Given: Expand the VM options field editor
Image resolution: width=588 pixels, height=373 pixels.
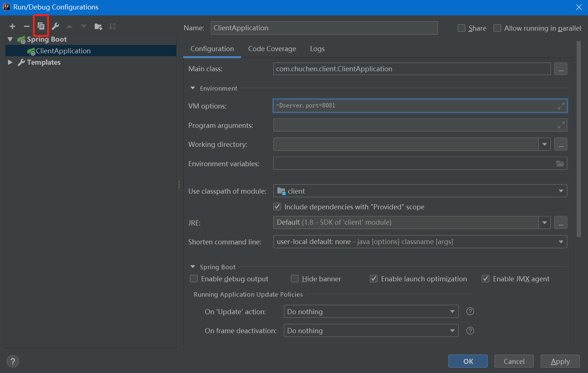Looking at the screenshot, I should (561, 106).
